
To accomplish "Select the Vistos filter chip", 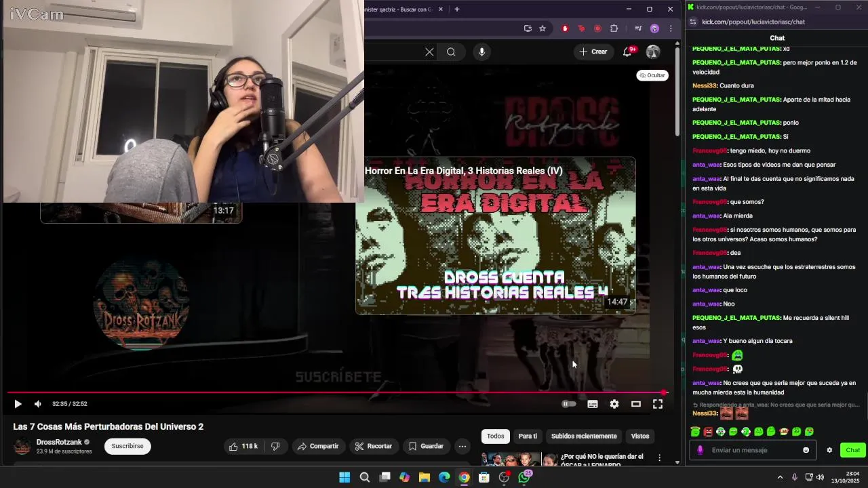I will [x=640, y=436].
